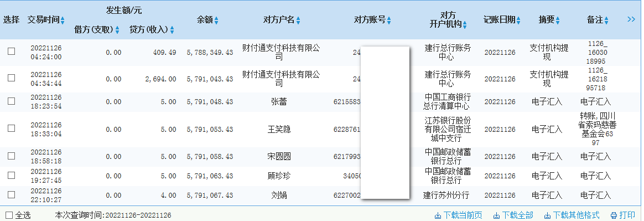
Task: Click transaction time 20221126 18:23:54
Action: [46, 102]
